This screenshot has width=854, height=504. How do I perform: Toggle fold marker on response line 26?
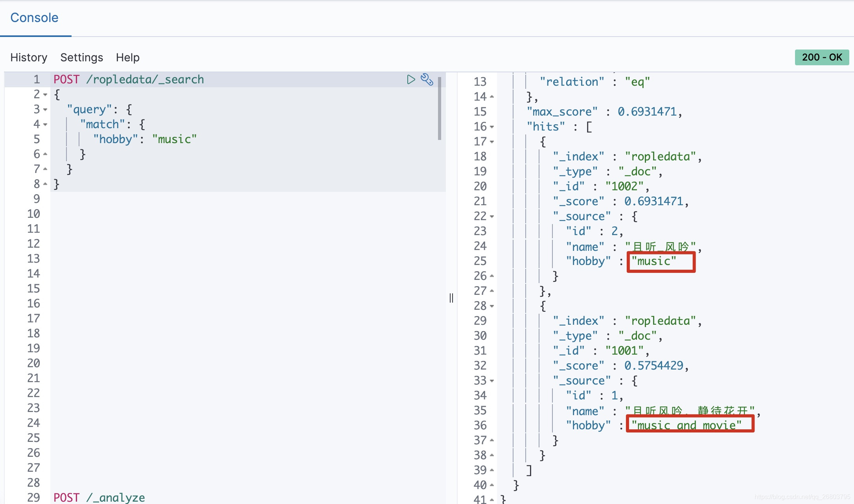[492, 276]
